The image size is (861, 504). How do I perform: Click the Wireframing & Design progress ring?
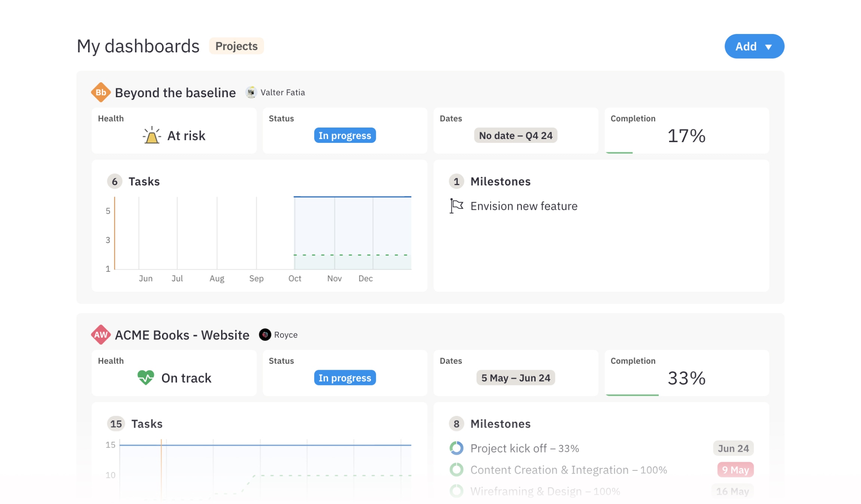456,491
